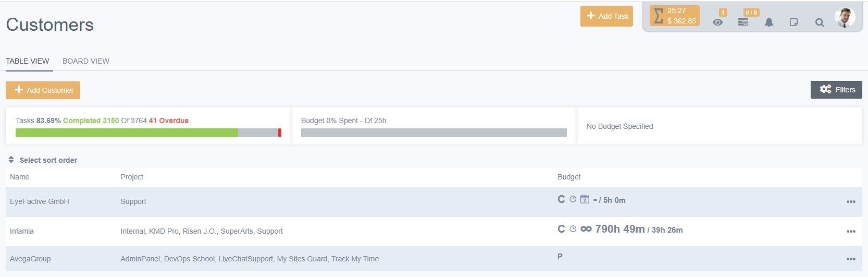Open the sticky notes icon
868x277 pixels.
click(x=793, y=22)
